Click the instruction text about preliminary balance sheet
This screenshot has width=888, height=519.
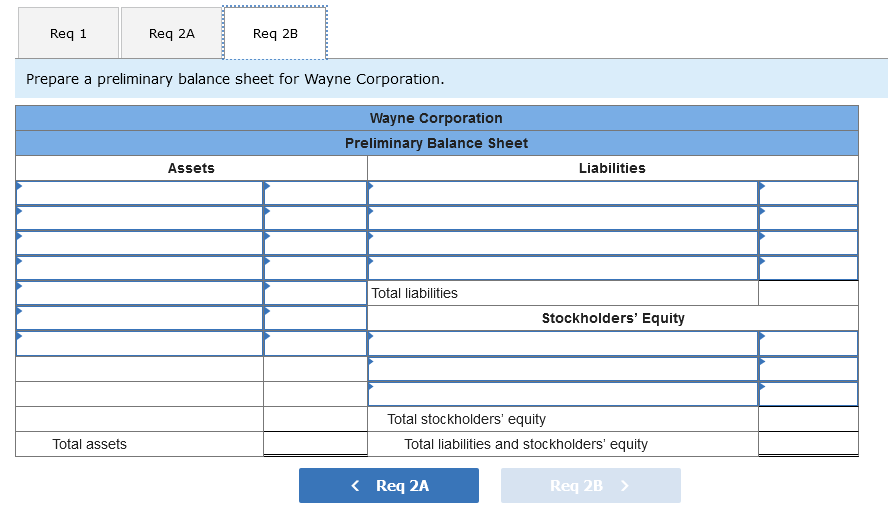[x=235, y=79]
